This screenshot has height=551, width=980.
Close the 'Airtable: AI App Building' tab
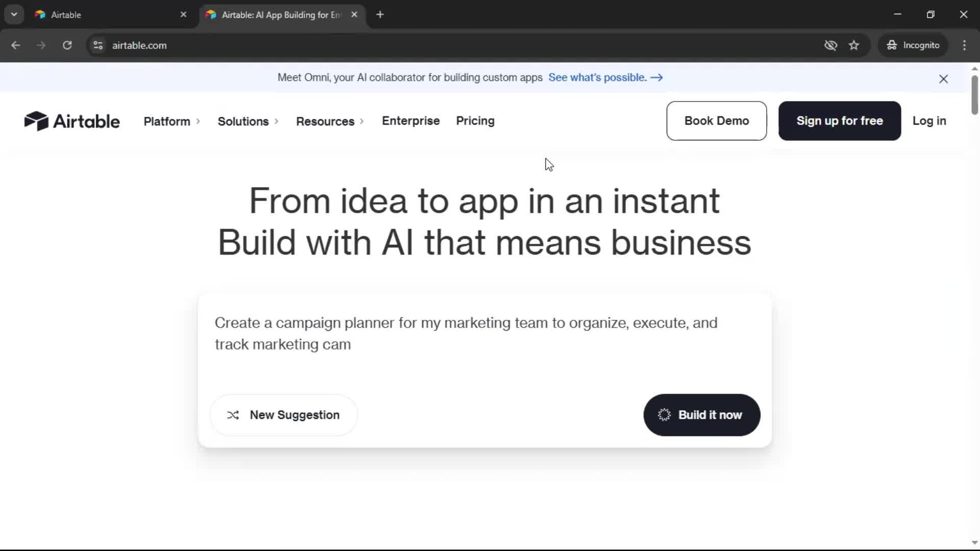(354, 15)
